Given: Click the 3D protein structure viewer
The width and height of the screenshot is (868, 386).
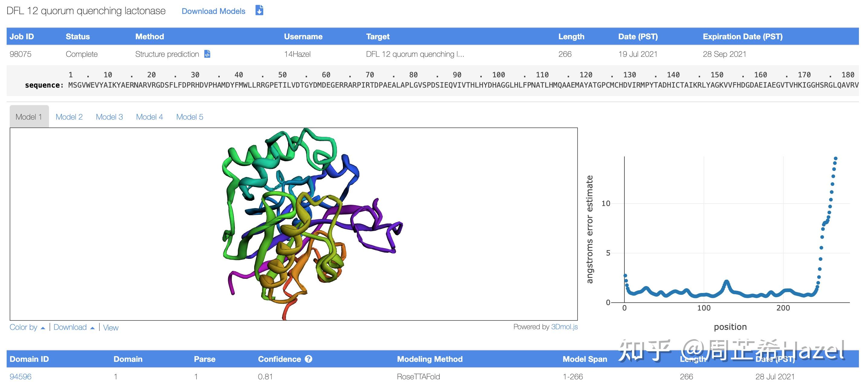Looking at the screenshot, I should click(293, 224).
